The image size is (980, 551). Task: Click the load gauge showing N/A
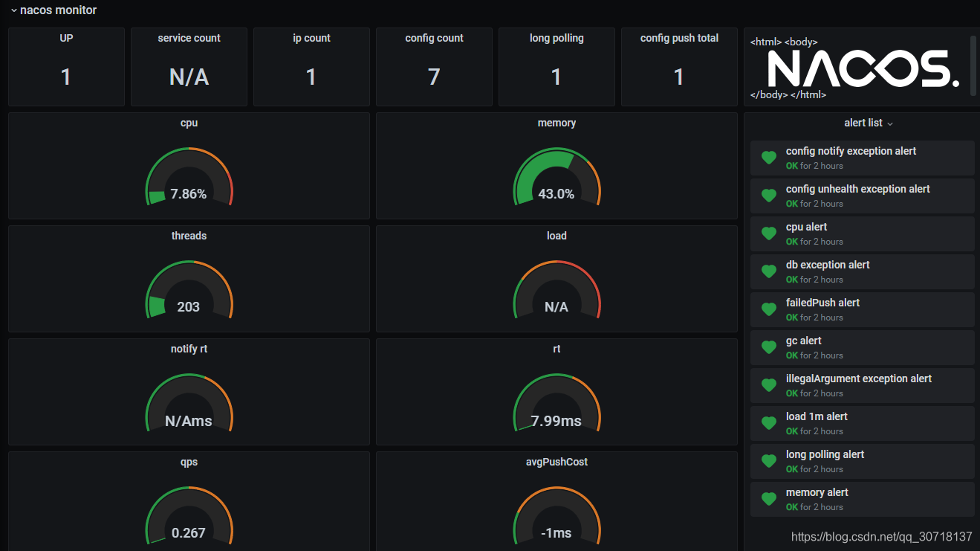pos(556,290)
